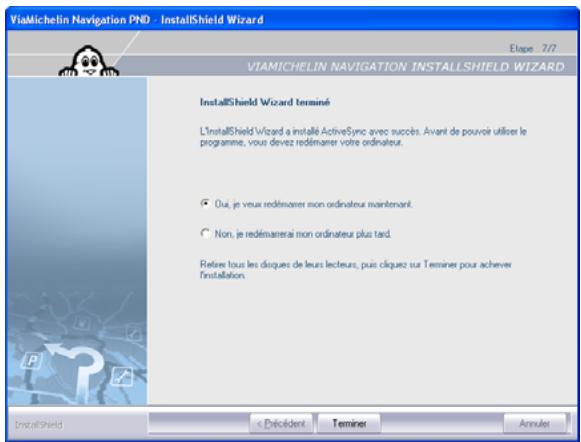This screenshot has width=581, height=442.
Task: Click the 'VIAMICHELIN NAVIGATION INSTALLSHIELD WIZARD' banner text
Action: (405, 67)
